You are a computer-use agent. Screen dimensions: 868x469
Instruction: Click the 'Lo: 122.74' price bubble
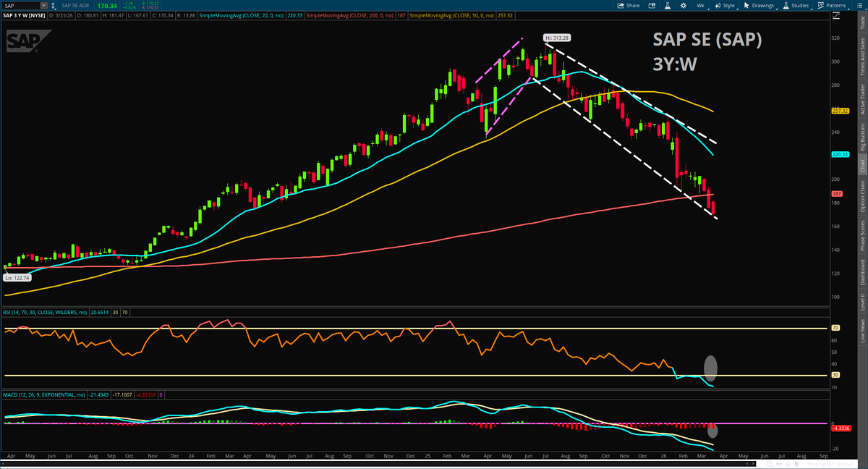tap(17, 277)
